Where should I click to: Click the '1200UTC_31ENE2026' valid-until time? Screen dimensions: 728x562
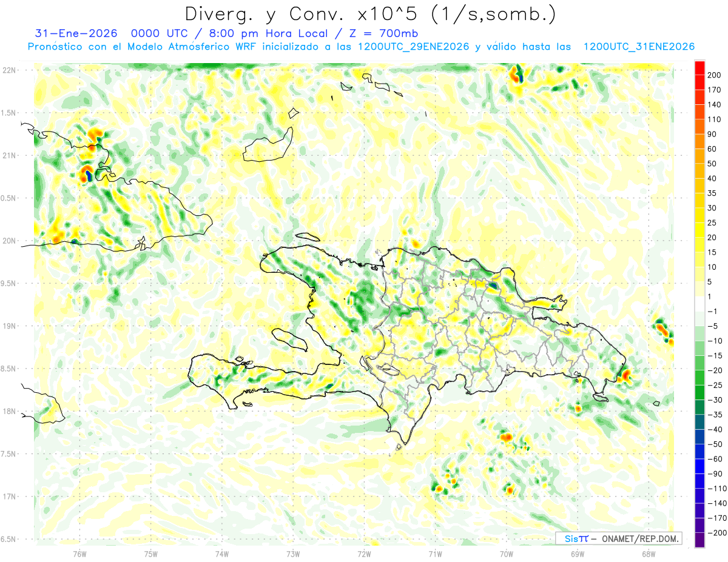pyautogui.click(x=638, y=47)
